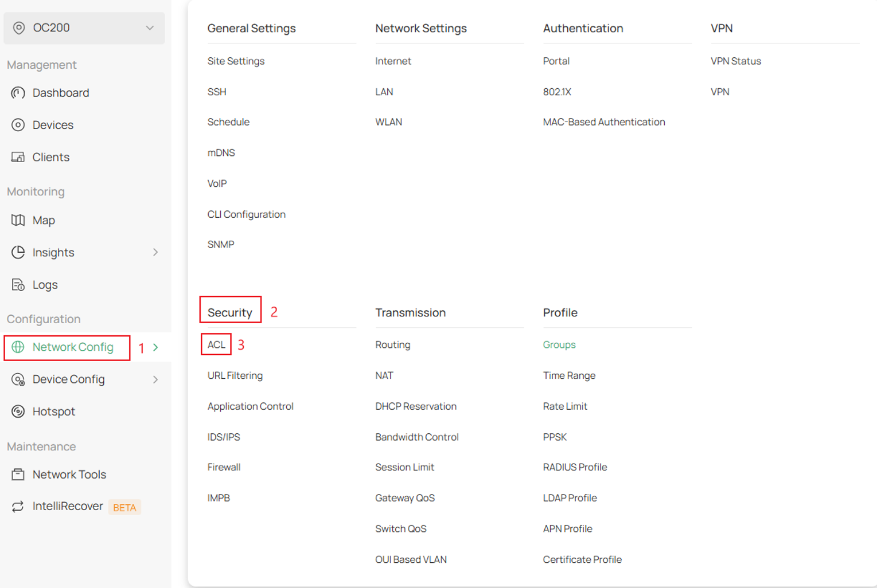Open Gateway QoS
Viewport: 877px width, 588px height.
pyautogui.click(x=405, y=498)
